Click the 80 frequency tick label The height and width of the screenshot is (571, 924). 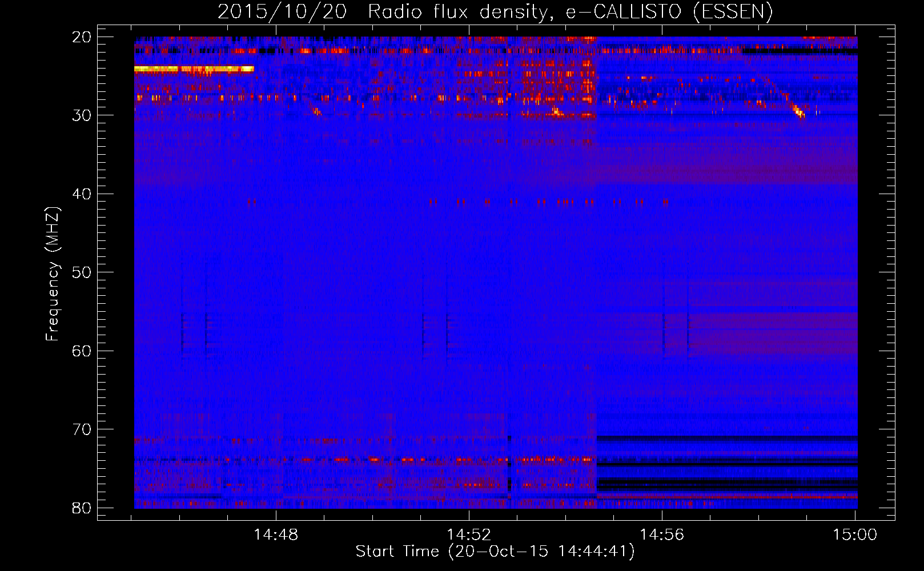click(x=82, y=508)
